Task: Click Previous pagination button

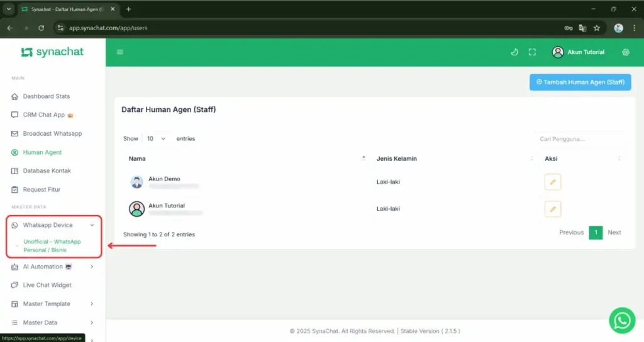Action: [571, 233]
